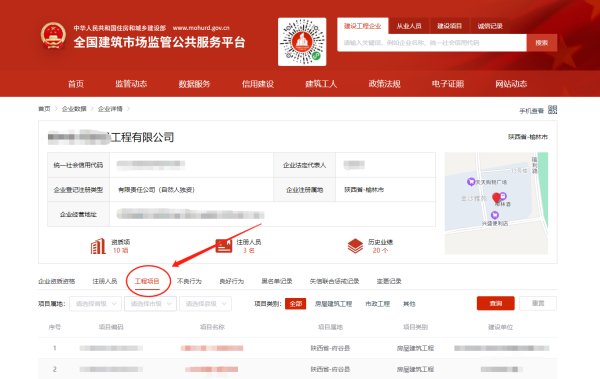Click the keyword search input field
The width and height of the screenshot is (600, 379).
pos(432,43)
